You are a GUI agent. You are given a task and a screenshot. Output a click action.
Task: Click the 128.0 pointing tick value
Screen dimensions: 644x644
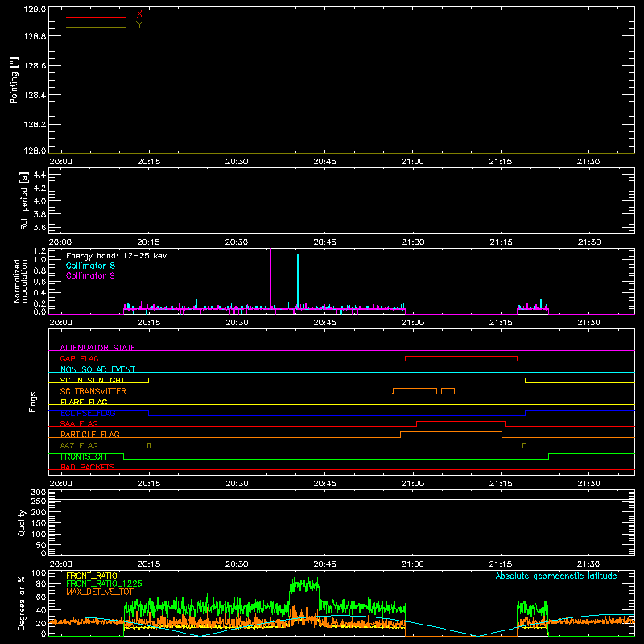[35, 151]
